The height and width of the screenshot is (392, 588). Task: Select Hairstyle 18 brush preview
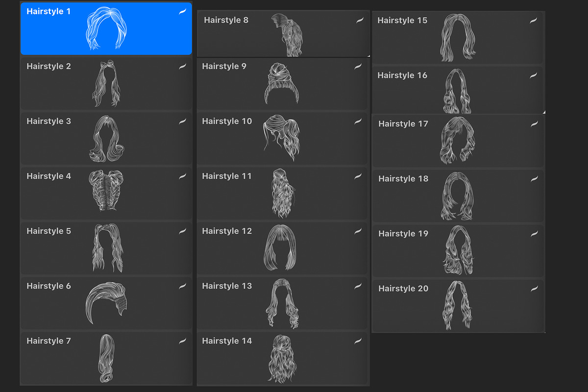pyautogui.click(x=457, y=196)
